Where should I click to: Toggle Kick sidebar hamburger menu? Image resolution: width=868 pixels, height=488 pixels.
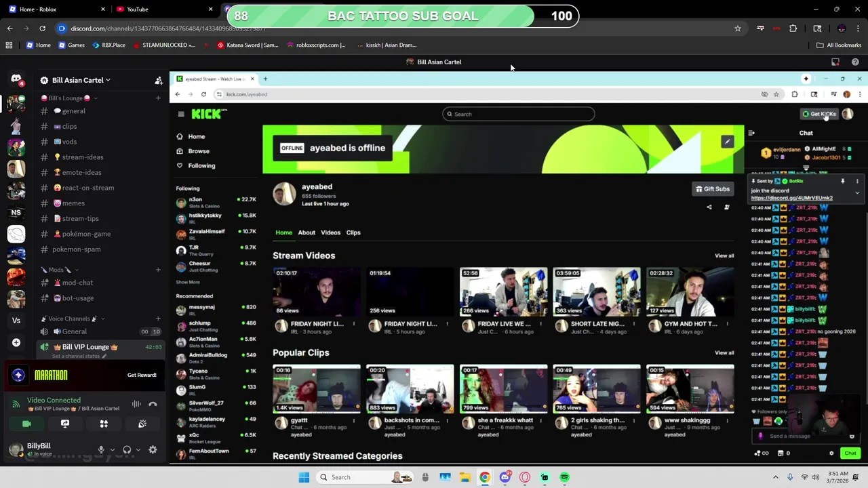(181, 114)
